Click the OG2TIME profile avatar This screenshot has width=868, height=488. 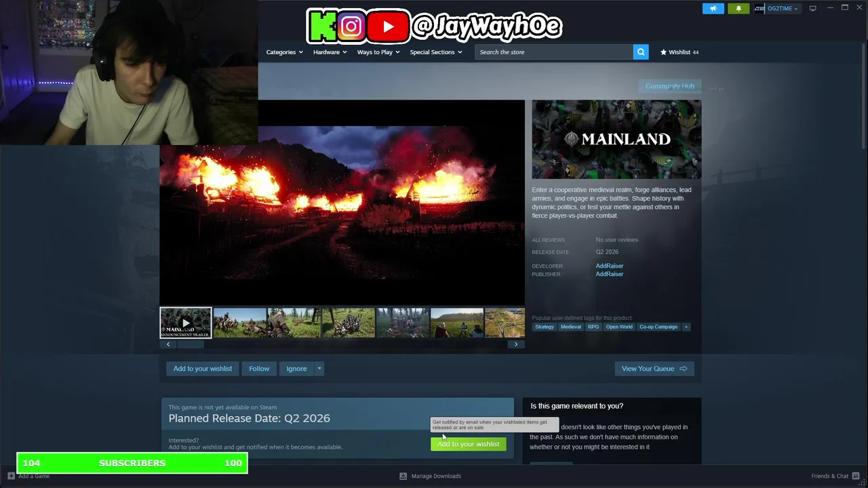[x=759, y=8]
